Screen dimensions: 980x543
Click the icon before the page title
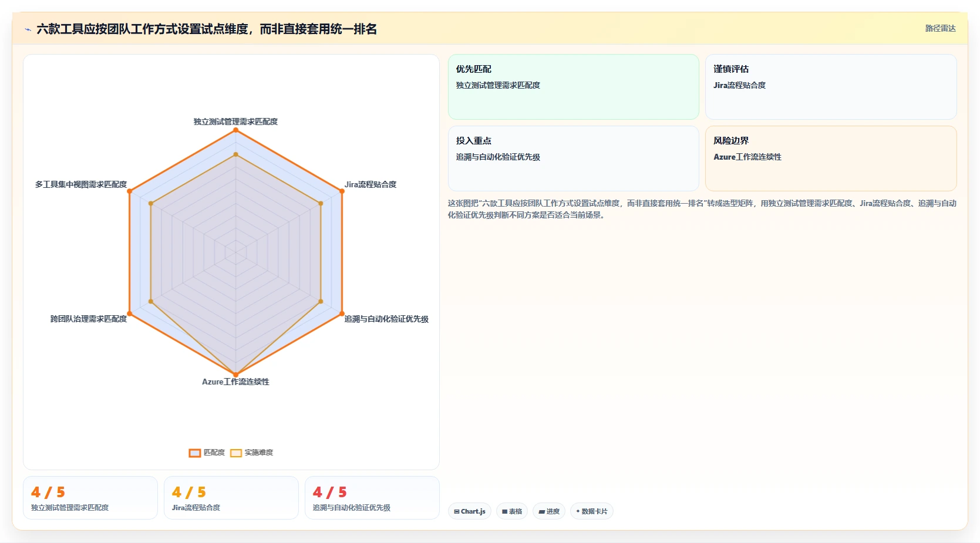pos(28,29)
